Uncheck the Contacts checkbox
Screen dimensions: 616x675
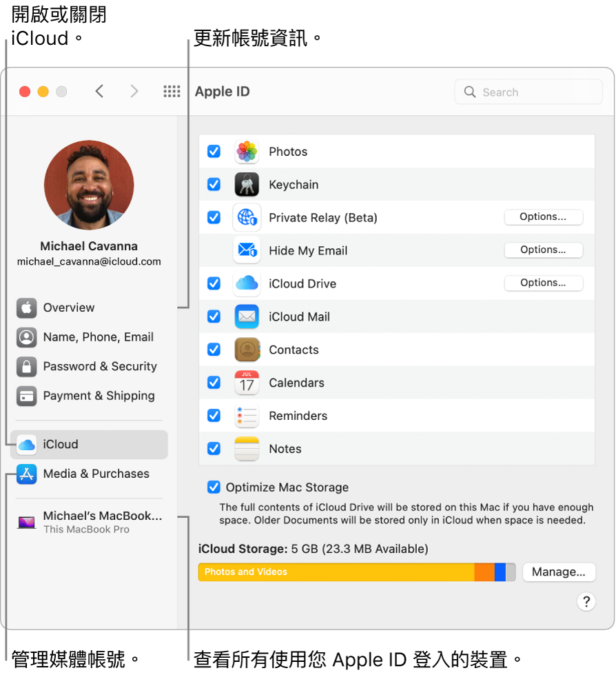coord(214,349)
